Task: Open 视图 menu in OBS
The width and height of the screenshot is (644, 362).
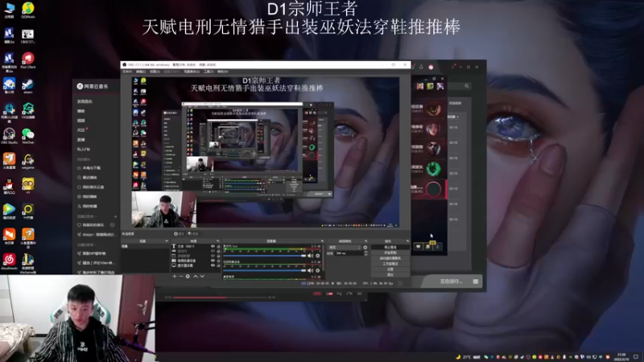Action: [154, 72]
